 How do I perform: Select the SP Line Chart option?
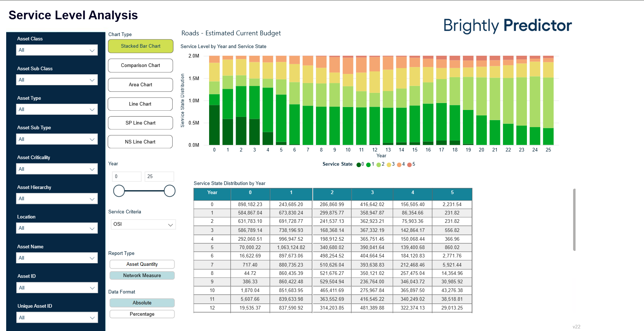point(140,123)
